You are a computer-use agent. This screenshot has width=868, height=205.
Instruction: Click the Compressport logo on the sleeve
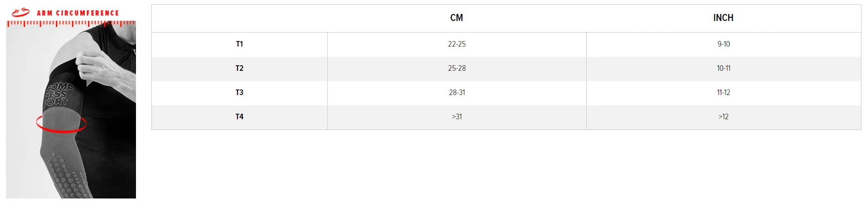(59, 95)
